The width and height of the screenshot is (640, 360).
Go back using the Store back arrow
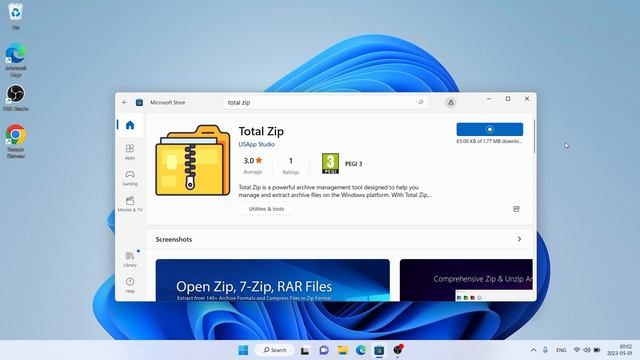point(125,102)
